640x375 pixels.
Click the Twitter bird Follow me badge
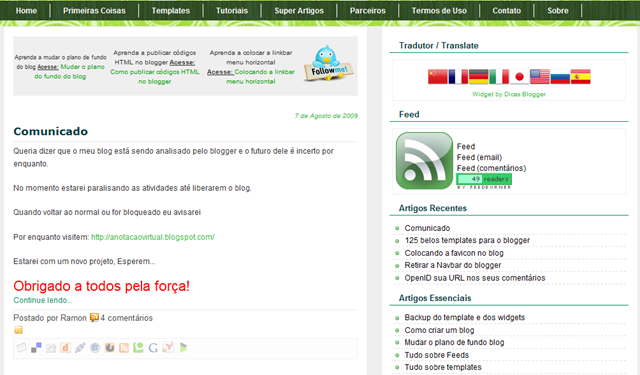(x=329, y=64)
